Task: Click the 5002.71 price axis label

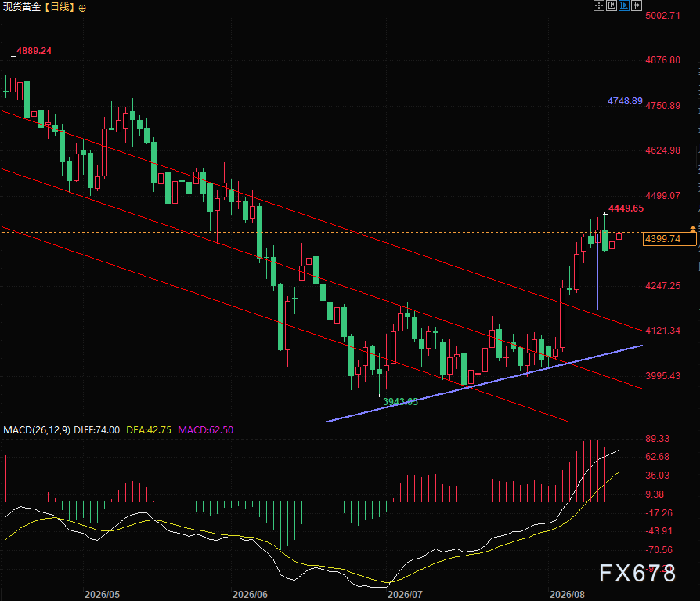Action: point(663,16)
